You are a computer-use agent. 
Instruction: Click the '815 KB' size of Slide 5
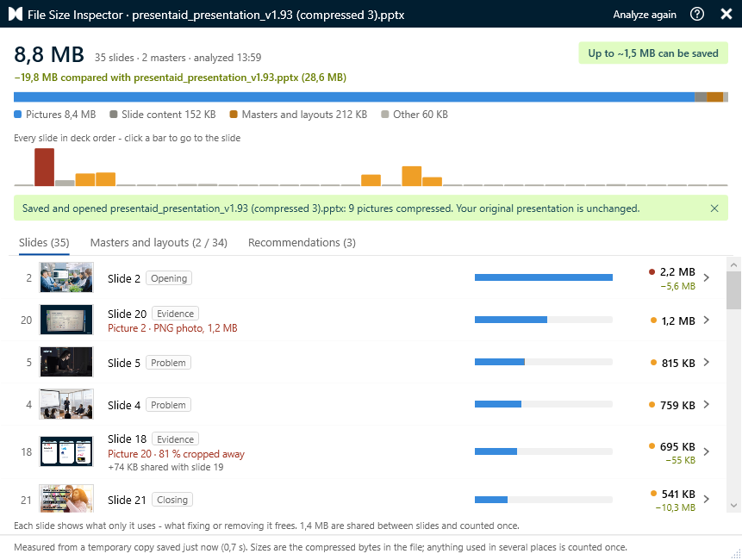[678, 364]
